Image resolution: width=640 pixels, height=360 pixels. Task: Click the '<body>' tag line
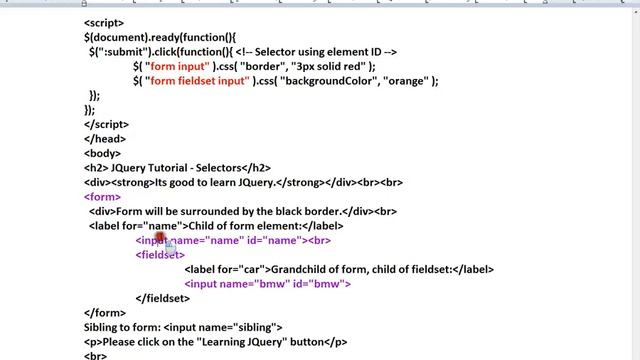pos(102,154)
